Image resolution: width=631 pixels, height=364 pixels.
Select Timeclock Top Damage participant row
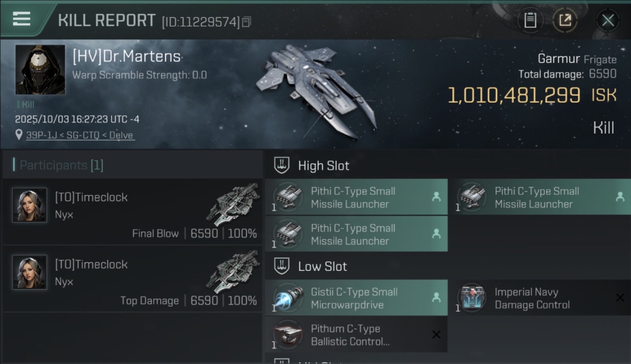click(x=132, y=278)
